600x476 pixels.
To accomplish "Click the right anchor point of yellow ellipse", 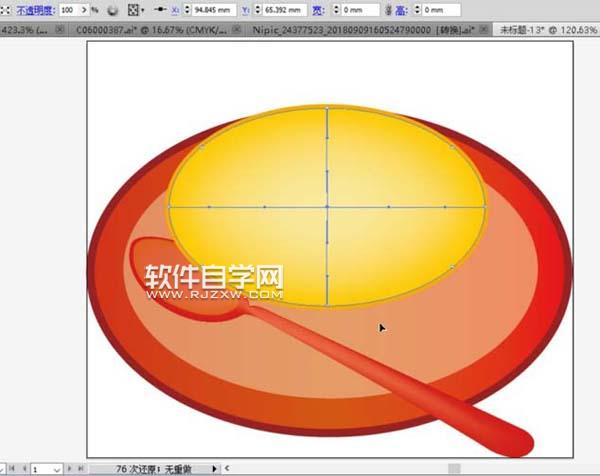I will pyautogui.click(x=485, y=207).
